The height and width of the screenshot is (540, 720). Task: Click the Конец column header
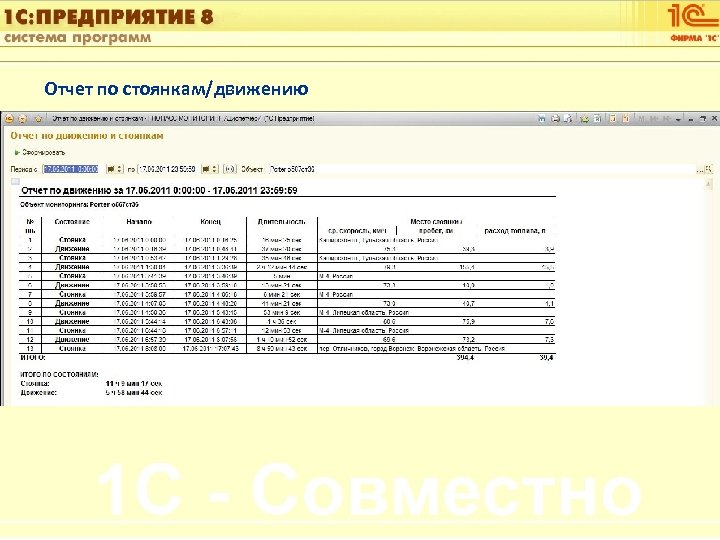click(211, 221)
